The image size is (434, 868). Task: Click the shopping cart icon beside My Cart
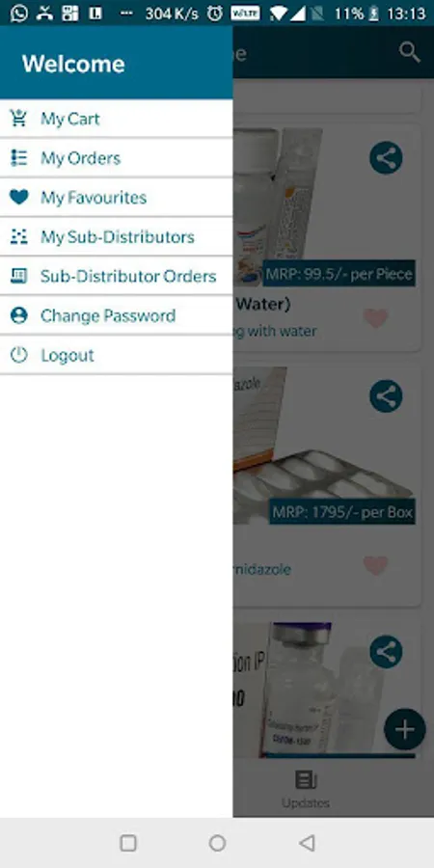click(x=19, y=118)
